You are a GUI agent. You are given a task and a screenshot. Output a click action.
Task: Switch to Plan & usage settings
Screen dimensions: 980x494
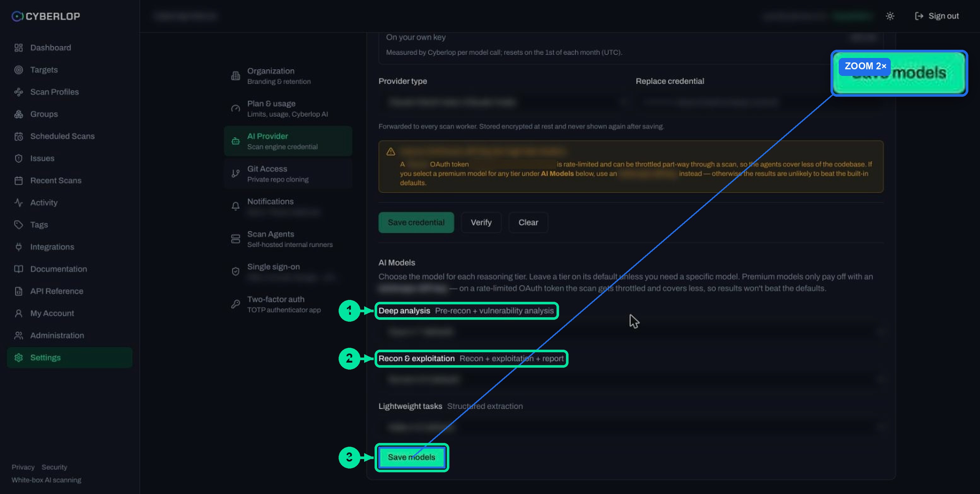(288, 108)
